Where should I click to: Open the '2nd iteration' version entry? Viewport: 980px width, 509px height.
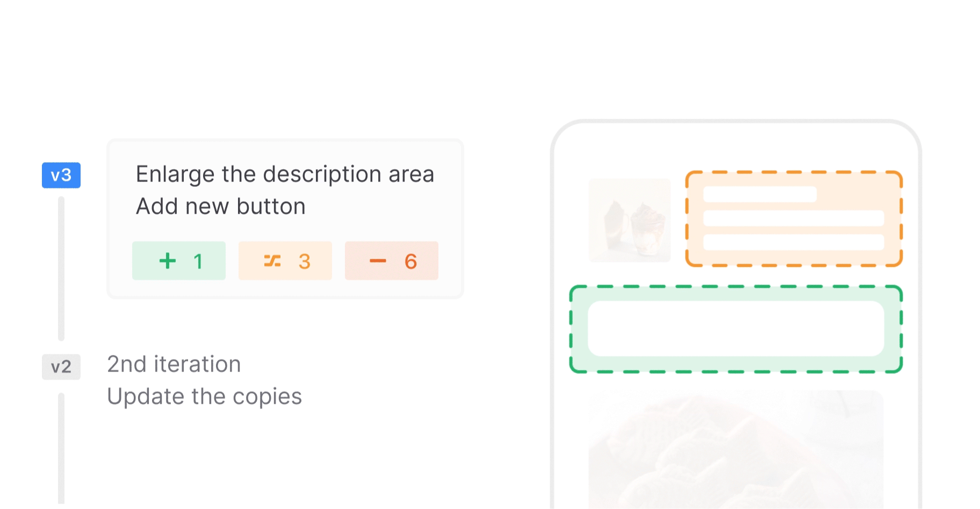(174, 364)
